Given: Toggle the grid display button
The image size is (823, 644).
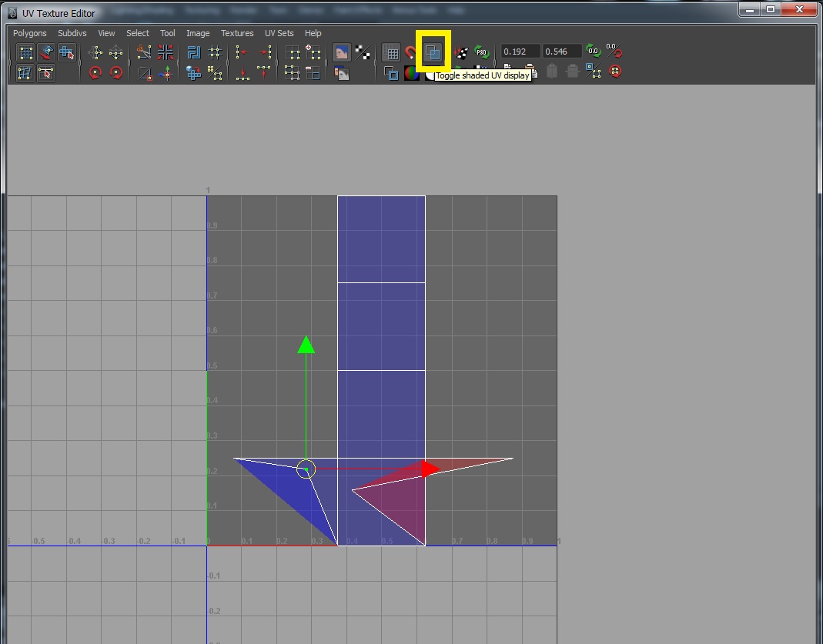Looking at the screenshot, I should coord(391,52).
